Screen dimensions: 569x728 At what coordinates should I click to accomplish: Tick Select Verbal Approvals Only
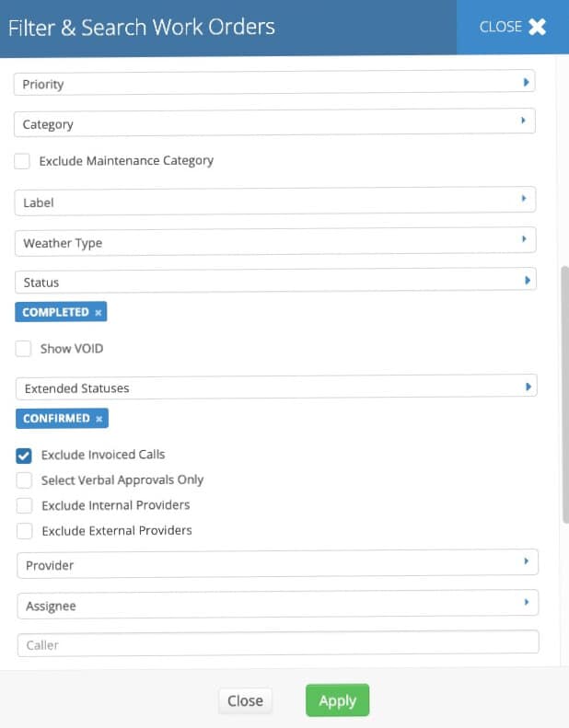[24, 480]
